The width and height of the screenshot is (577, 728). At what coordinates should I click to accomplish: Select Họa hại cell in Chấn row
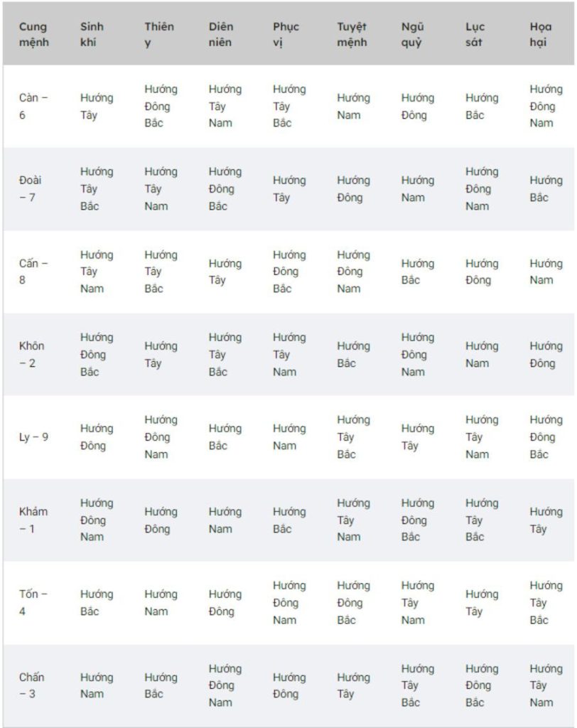click(x=545, y=685)
